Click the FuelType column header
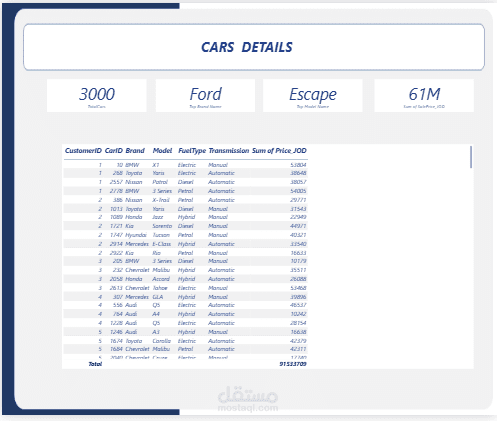Viewport: 497px width, 421px height. click(192, 151)
